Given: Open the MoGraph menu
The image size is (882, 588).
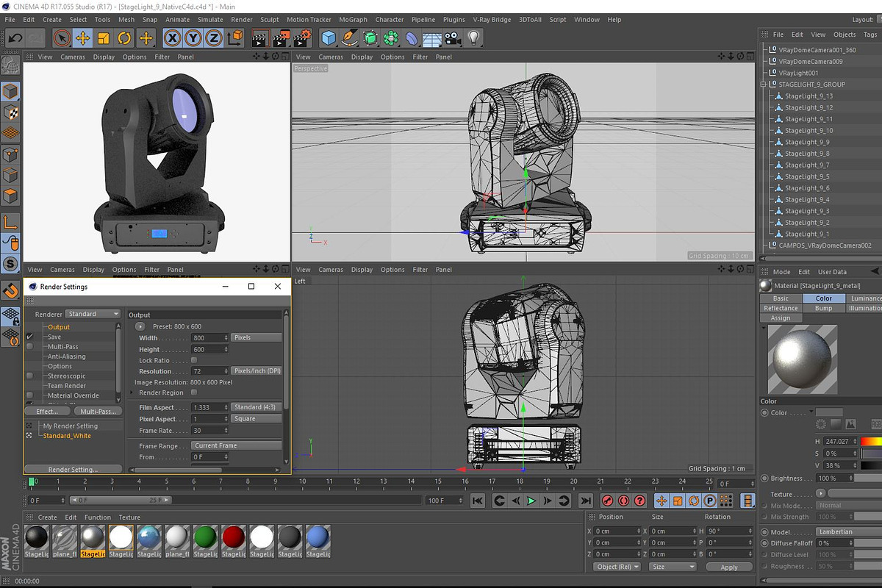Looking at the screenshot, I should [x=353, y=20].
